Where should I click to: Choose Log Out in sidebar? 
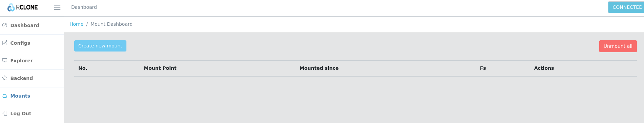32,114
